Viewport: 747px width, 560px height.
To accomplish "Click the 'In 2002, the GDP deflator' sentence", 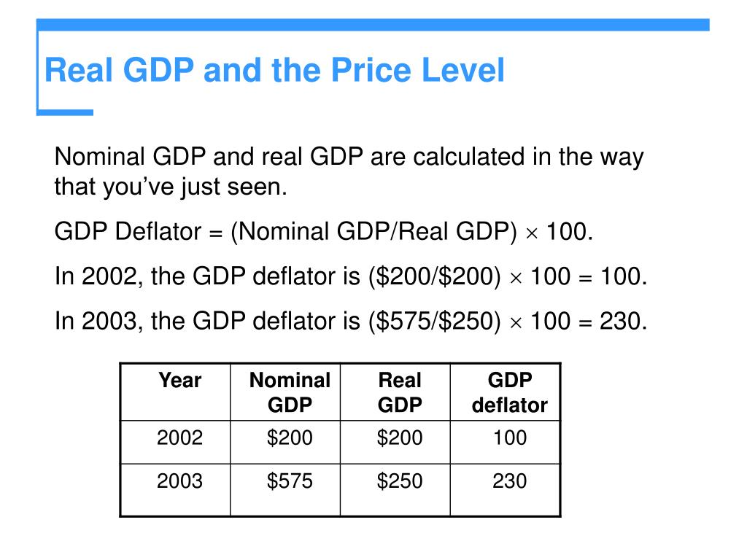I will click(351, 276).
